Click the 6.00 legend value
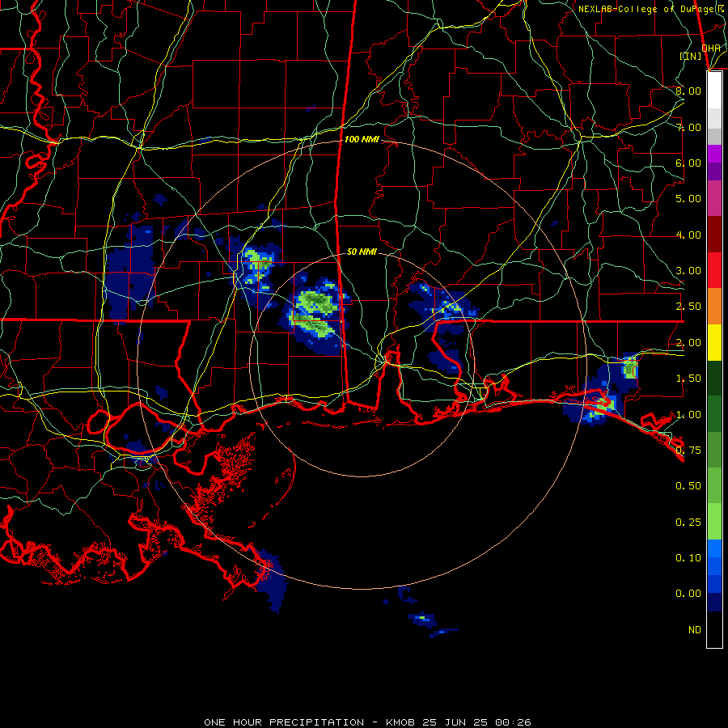The width and height of the screenshot is (728, 728). (x=688, y=163)
